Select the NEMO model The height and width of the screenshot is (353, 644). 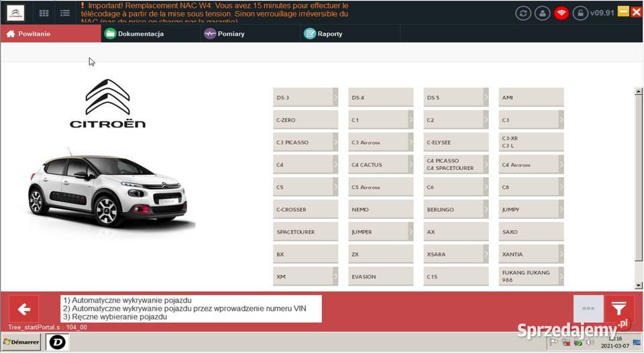click(381, 209)
